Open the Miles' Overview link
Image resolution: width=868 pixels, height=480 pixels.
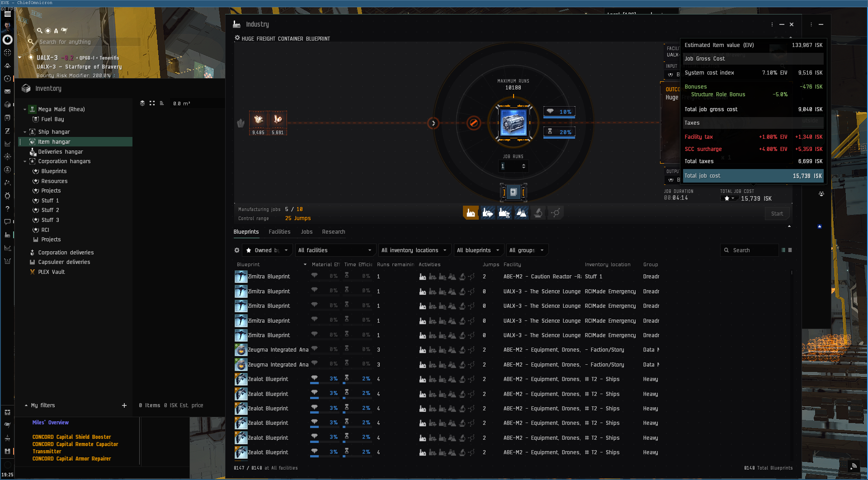point(51,423)
